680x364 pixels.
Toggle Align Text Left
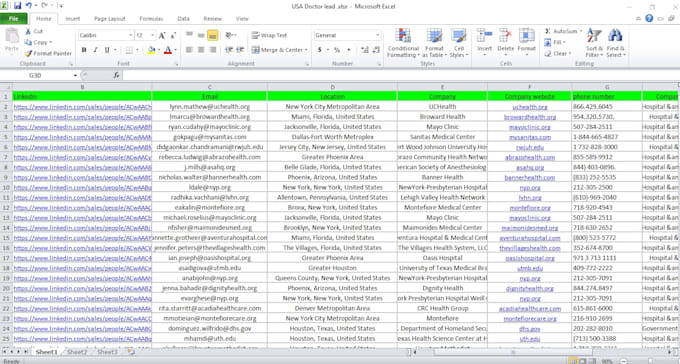pos(189,50)
